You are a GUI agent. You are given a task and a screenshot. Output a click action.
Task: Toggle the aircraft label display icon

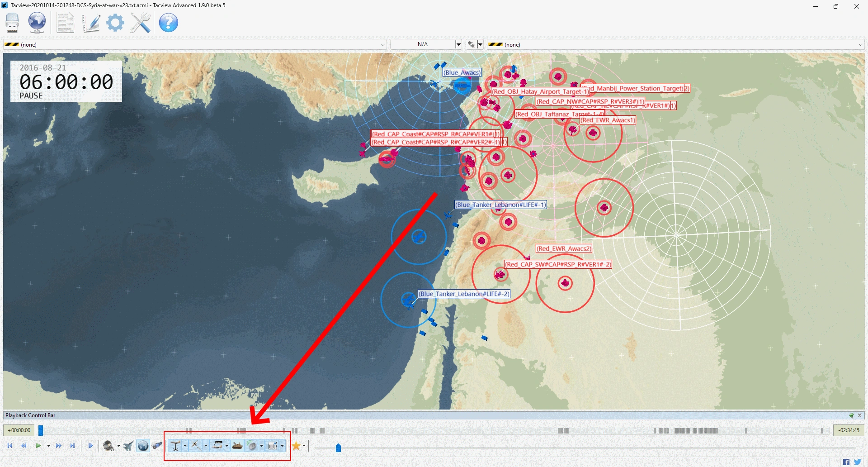pyautogui.click(x=217, y=446)
